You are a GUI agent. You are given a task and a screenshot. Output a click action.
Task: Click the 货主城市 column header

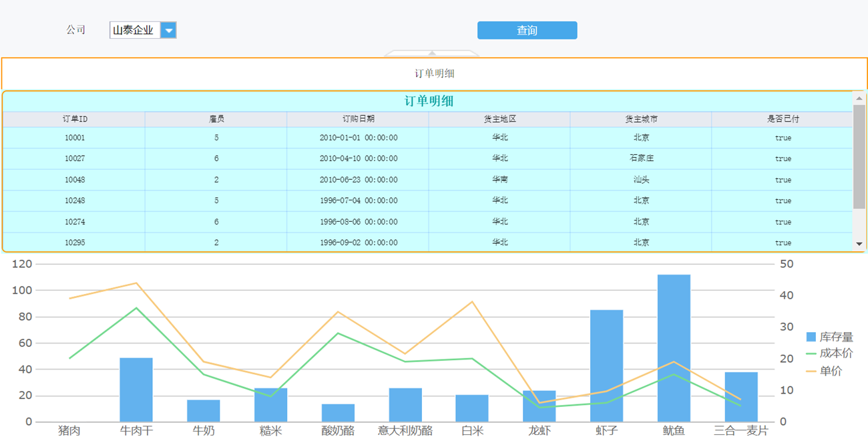pos(641,119)
